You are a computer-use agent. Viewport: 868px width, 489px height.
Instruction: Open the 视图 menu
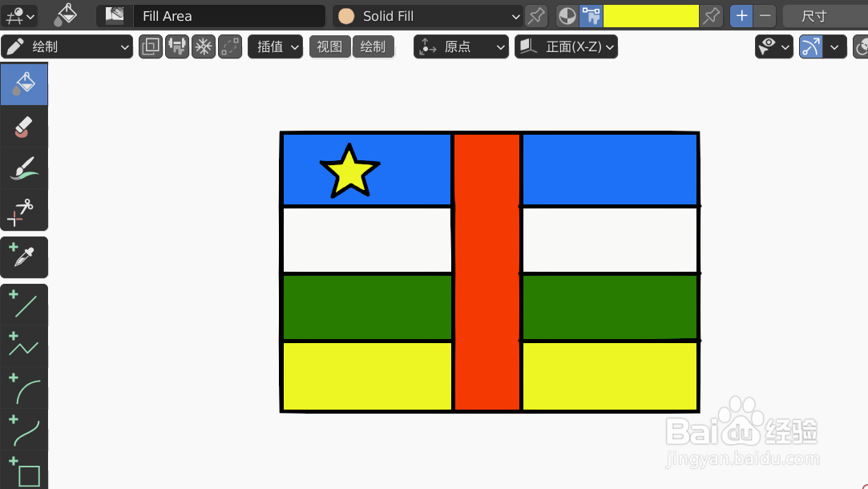point(329,46)
